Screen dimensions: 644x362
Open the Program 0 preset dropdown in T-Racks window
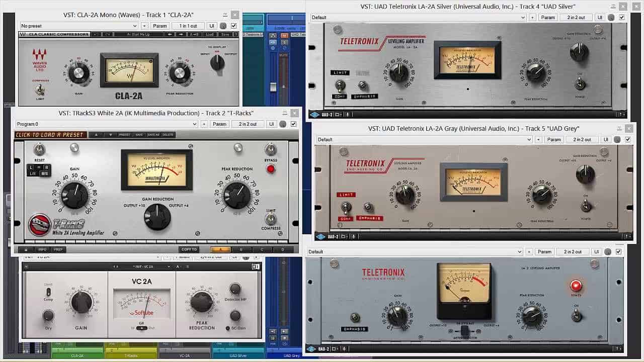[106, 124]
